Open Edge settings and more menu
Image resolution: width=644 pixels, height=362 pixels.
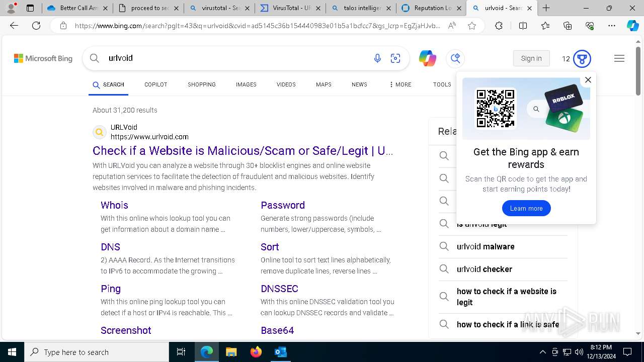click(x=612, y=26)
